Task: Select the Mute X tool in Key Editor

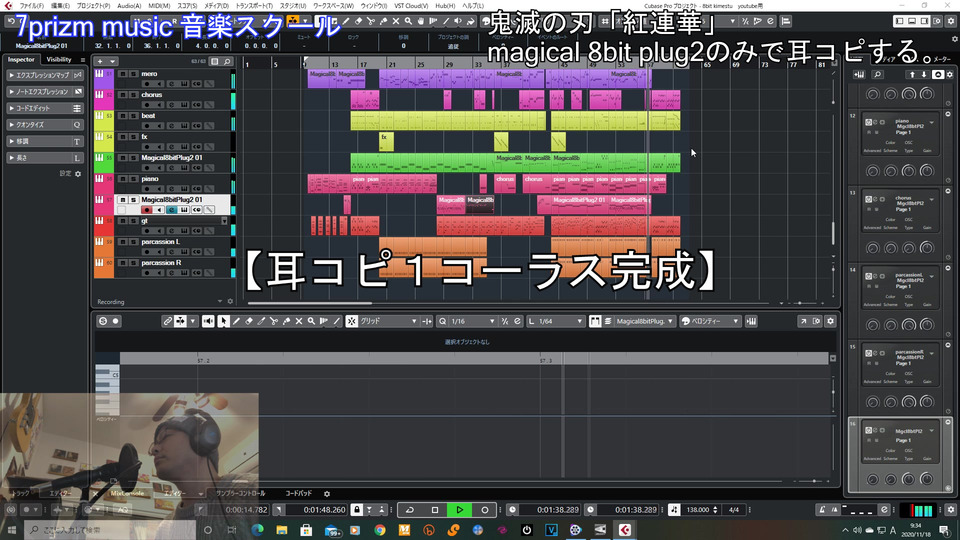Action: pos(299,321)
